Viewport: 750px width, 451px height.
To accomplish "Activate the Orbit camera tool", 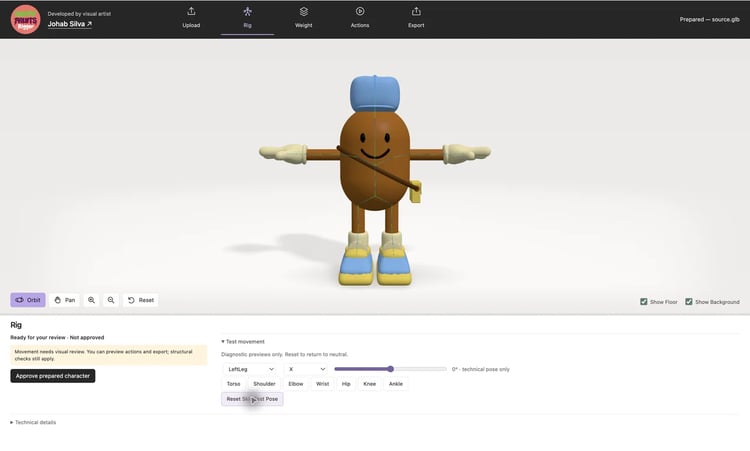I will (28, 300).
